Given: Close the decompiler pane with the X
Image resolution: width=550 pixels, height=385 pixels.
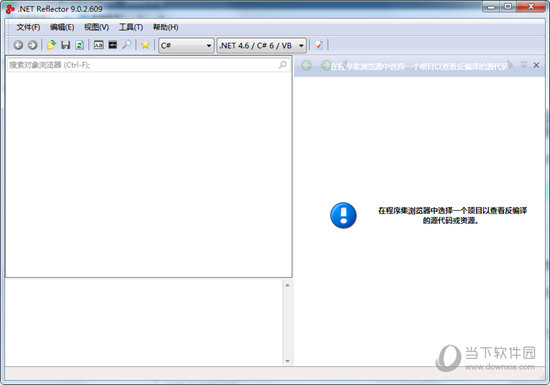Looking at the screenshot, I should click(536, 65).
